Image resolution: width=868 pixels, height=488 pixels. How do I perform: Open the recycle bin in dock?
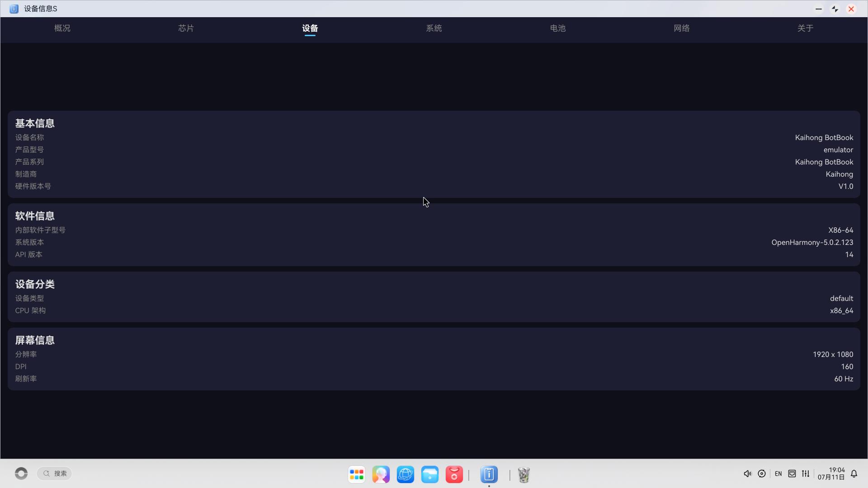(x=524, y=474)
